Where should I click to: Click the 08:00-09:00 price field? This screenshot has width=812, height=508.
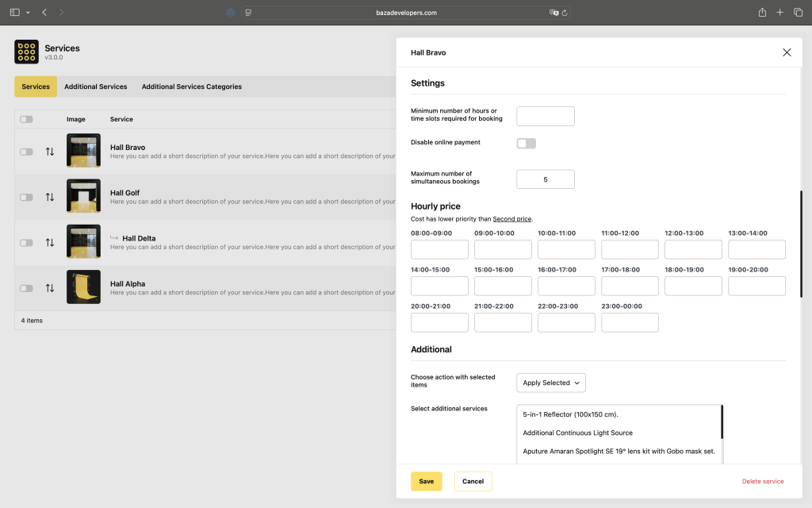point(439,249)
